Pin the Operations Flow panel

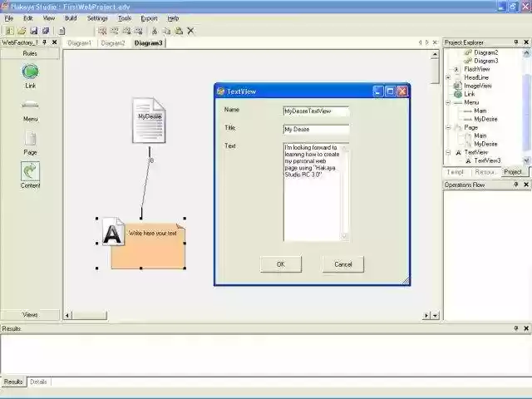pos(516,185)
